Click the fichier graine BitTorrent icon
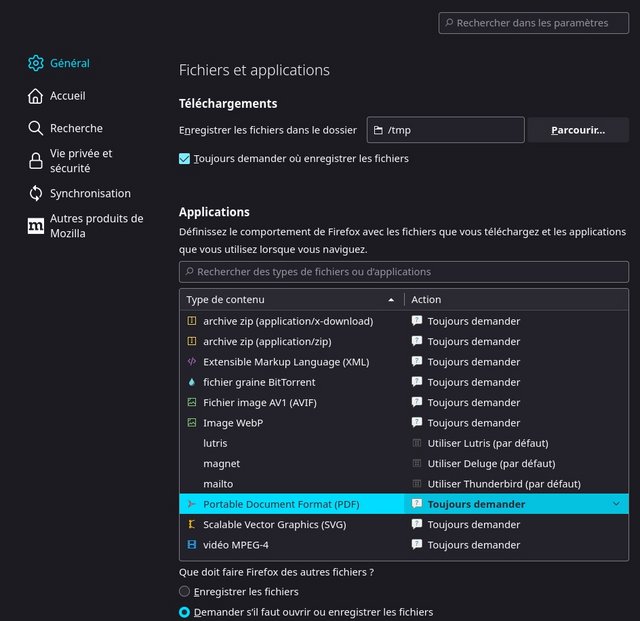The image size is (640, 621). point(191,382)
